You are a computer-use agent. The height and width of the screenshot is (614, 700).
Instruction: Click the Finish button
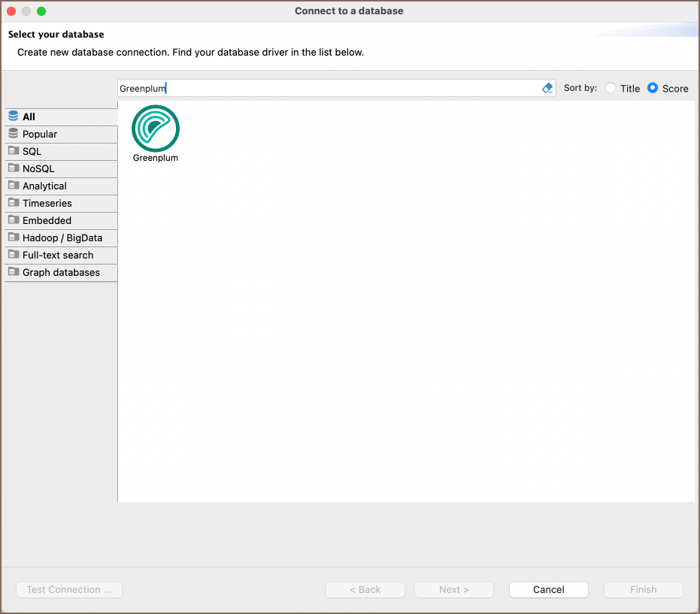pyautogui.click(x=644, y=590)
